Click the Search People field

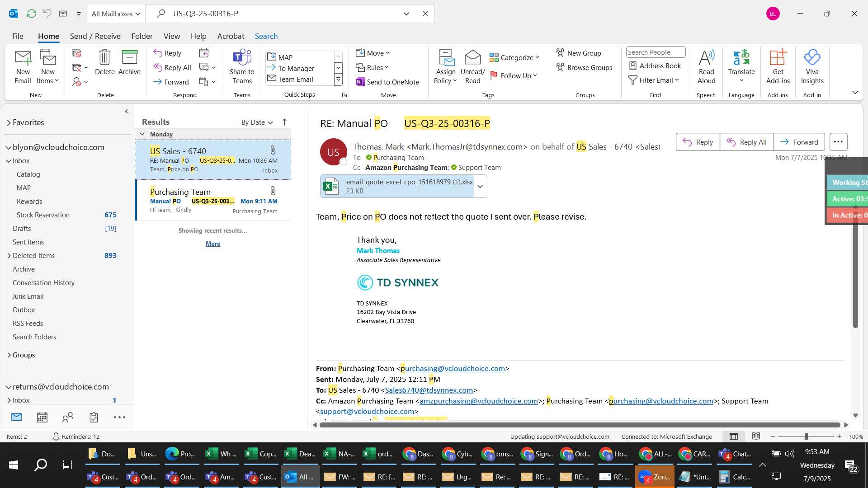click(x=656, y=52)
